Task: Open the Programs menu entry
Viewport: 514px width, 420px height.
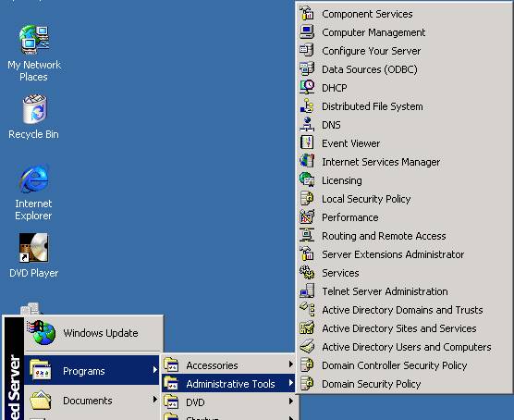Action: pyautogui.click(x=92, y=370)
